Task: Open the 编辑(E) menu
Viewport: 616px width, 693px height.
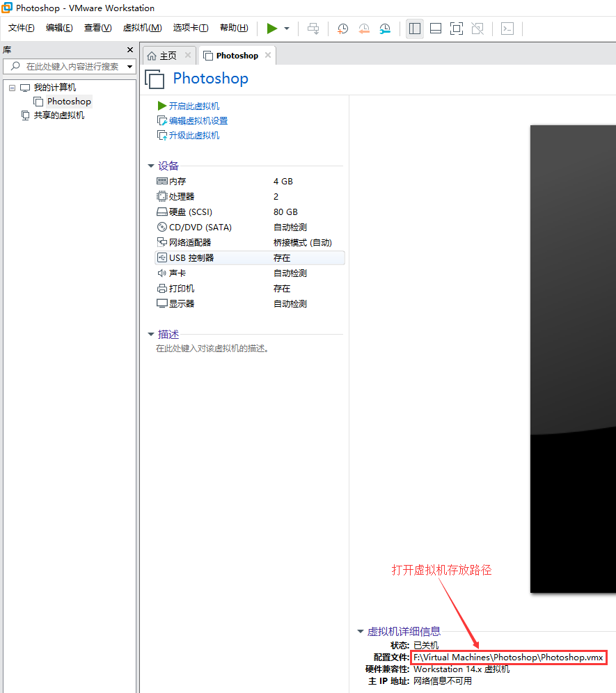Action: pyautogui.click(x=59, y=28)
